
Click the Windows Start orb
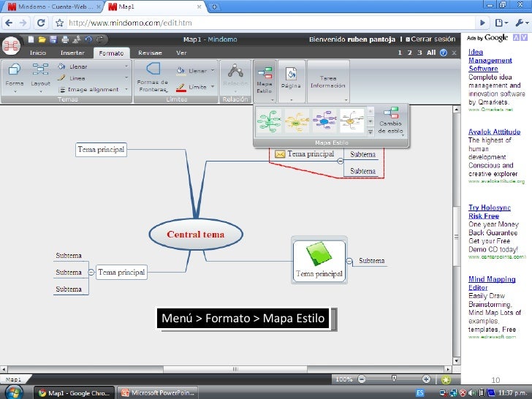pos(14,392)
